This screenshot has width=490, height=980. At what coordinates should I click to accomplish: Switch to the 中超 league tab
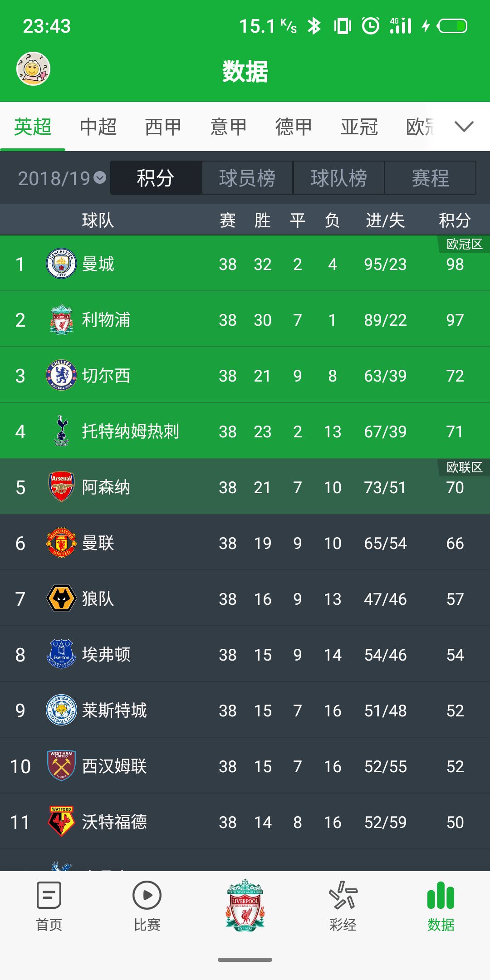click(98, 127)
